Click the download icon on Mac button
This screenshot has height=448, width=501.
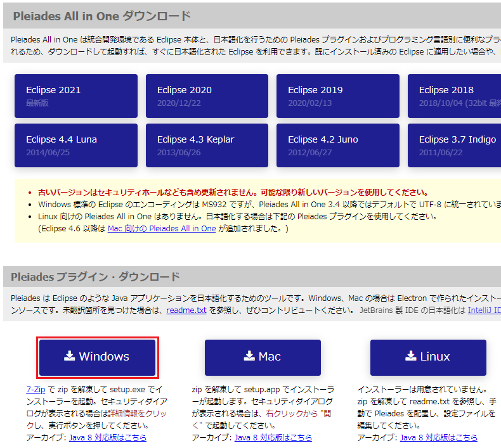[249, 355]
